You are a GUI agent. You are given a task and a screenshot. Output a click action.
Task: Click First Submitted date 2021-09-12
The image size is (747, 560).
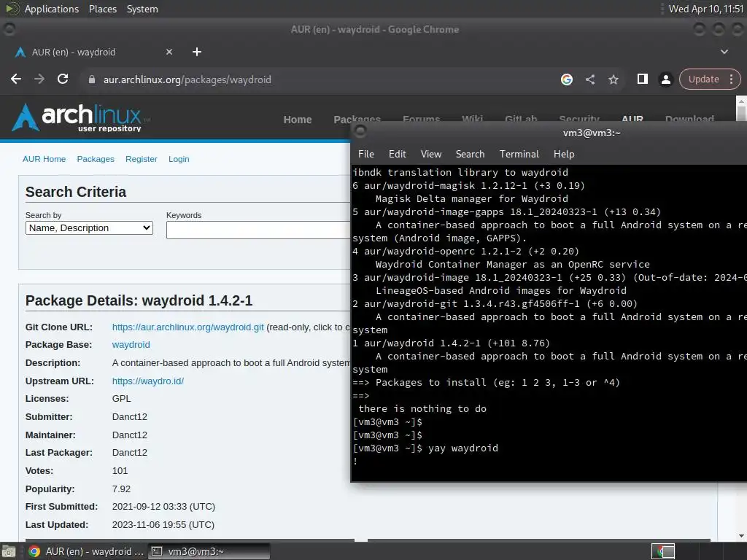tap(163, 507)
